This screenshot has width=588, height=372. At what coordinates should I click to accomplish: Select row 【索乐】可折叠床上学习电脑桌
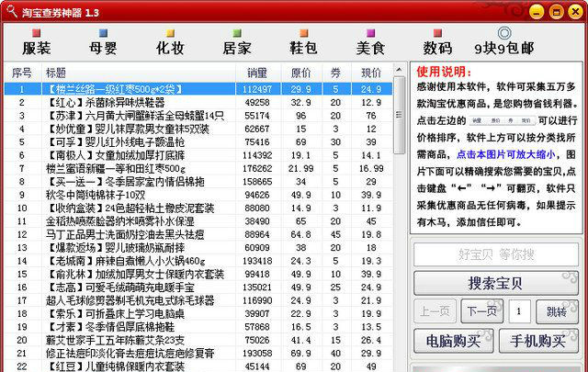[x=198, y=313]
